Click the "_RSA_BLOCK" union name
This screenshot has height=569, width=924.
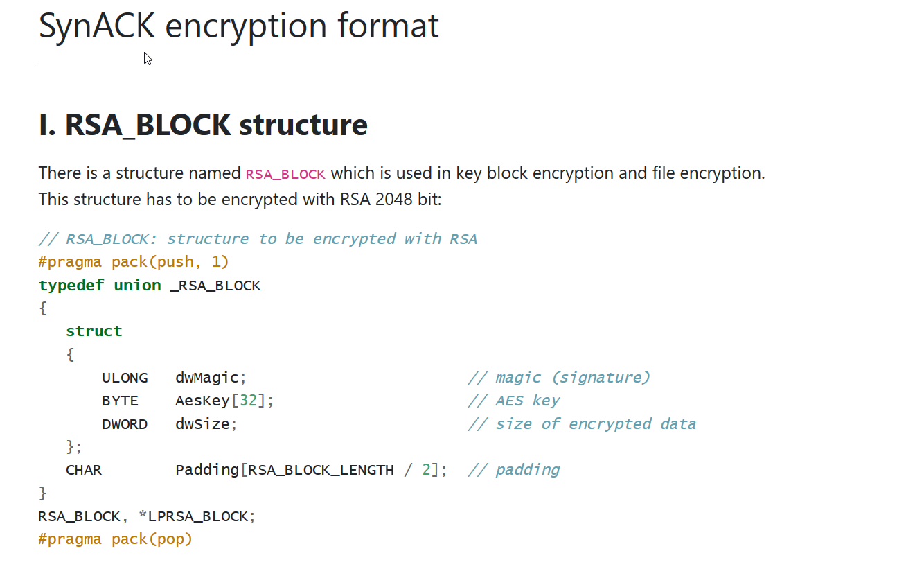point(215,286)
